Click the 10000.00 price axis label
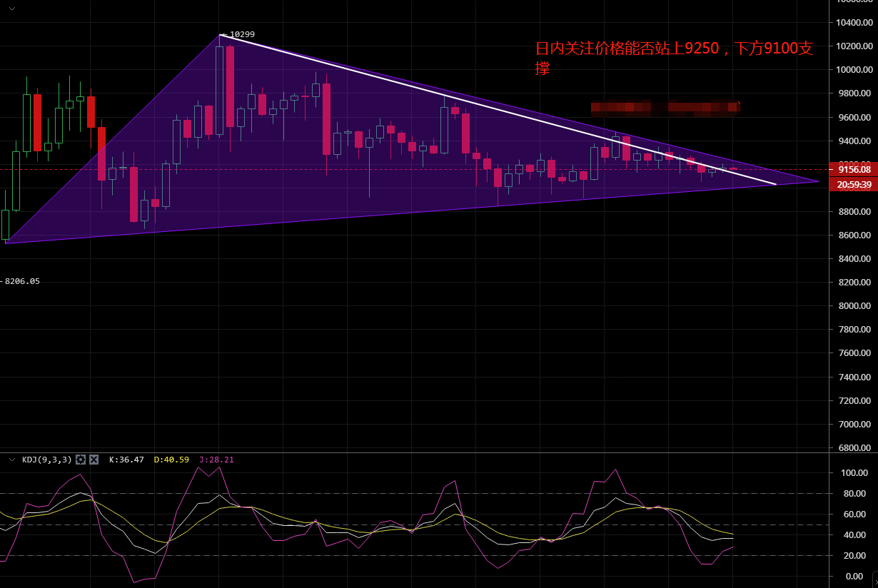Image resolution: width=878 pixels, height=588 pixels. point(855,70)
